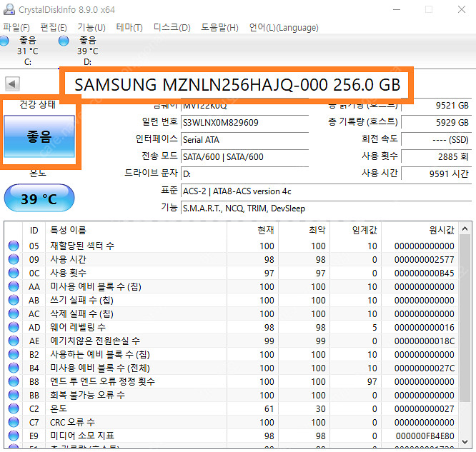Image resolution: width=476 pixels, height=452 pixels.
Task: Click the 특성 이름 column header
Action: (136, 230)
